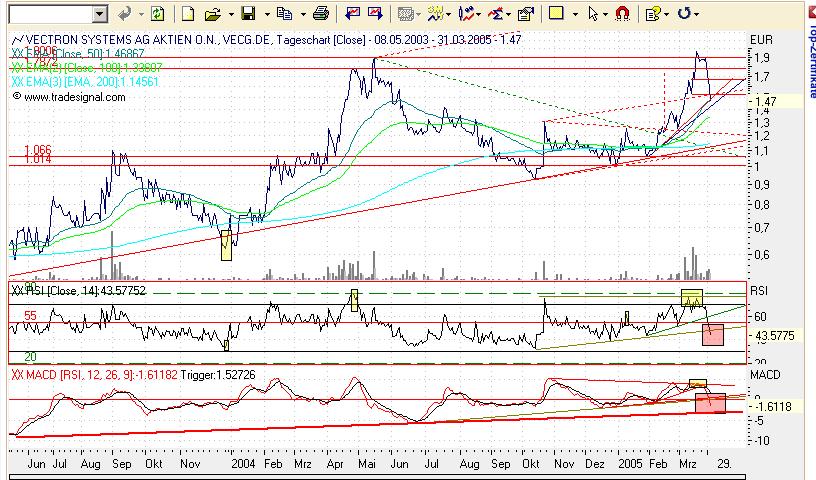The image size is (816, 480).
Task: Click the greyed-out grid icon
Action: pos(405,14)
